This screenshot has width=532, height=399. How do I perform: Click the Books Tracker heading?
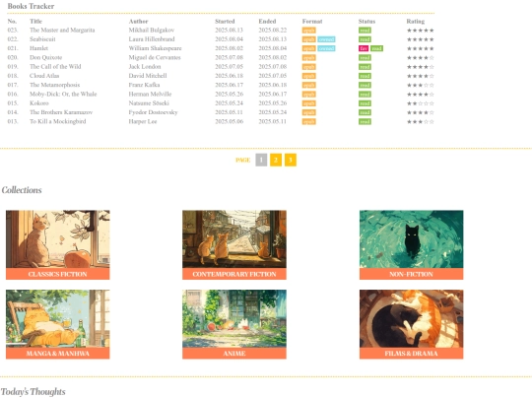(31, 6)
